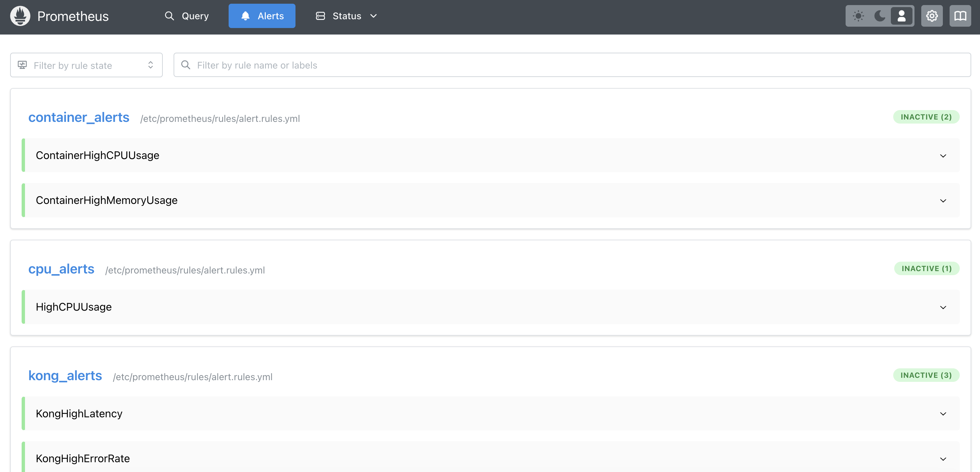
Task: Click the container_alerts group link
Action: pos(79,117)
